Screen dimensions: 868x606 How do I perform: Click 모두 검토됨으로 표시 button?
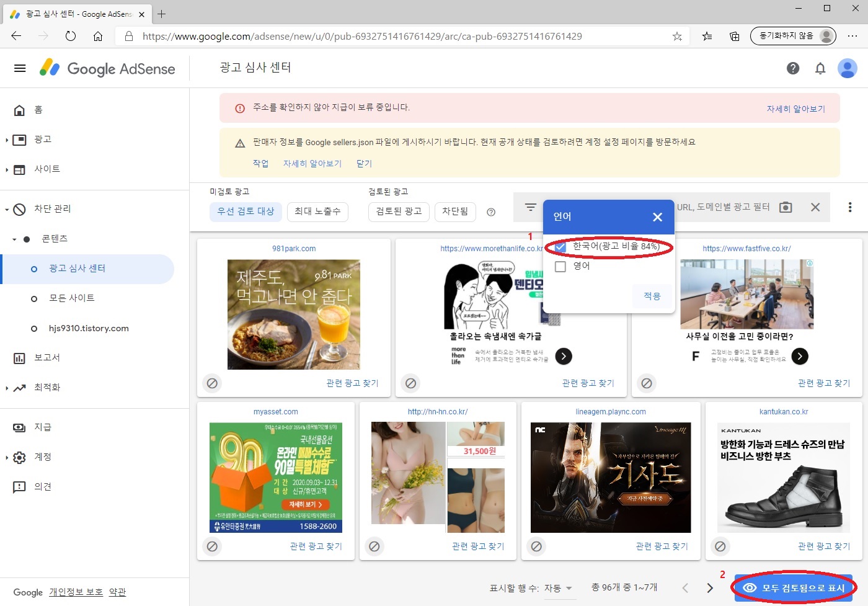click(794, 587)
